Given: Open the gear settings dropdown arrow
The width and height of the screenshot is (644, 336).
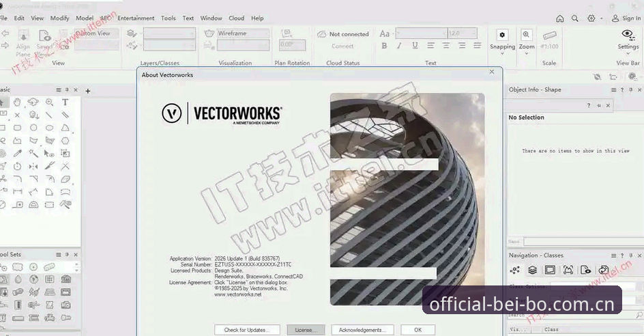Looking at the screenshot, I should click(x=601, y=18).
